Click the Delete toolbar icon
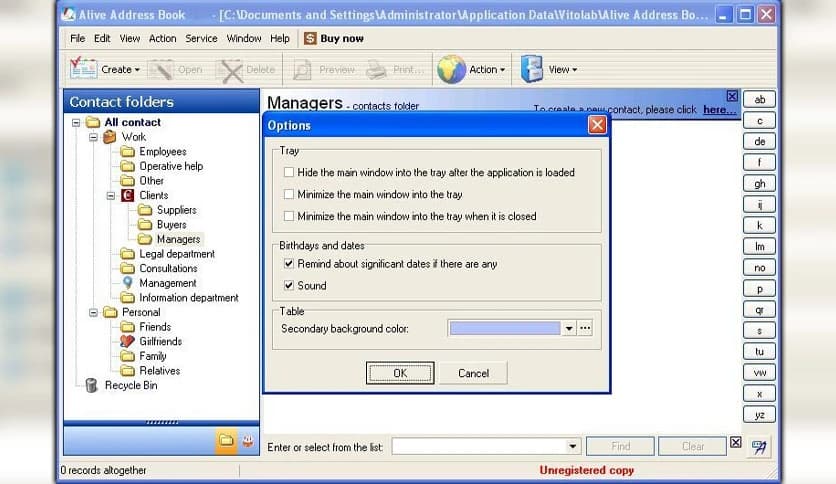Screen dimensions: 836x484 pyautogui.click(x=231, y=70)
